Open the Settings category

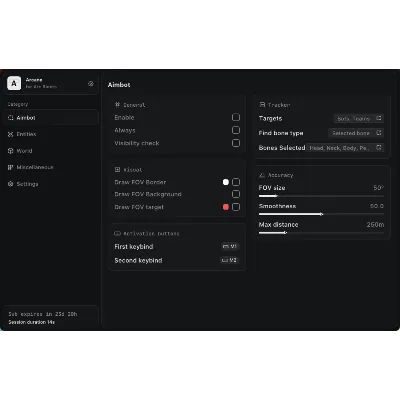click(x=51, y=184)
